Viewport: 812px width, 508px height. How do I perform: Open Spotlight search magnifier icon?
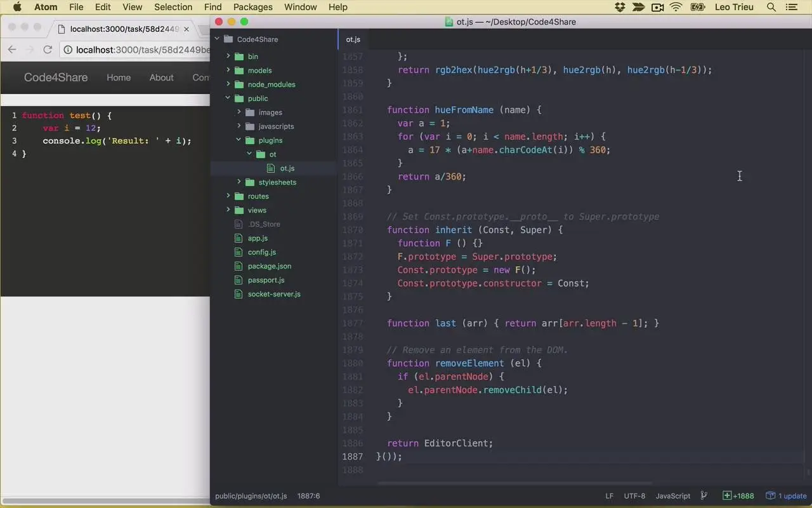(x=771, y=7)
